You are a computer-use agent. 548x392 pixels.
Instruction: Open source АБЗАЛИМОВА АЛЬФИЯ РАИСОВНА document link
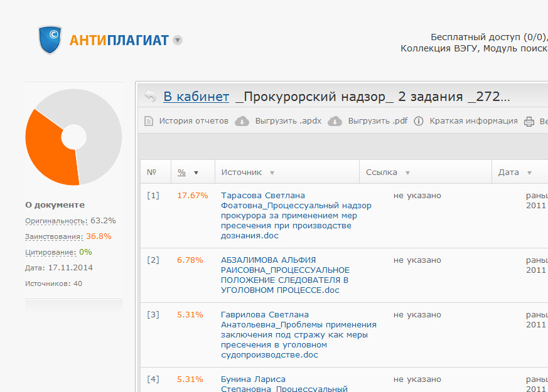[285, 275]
